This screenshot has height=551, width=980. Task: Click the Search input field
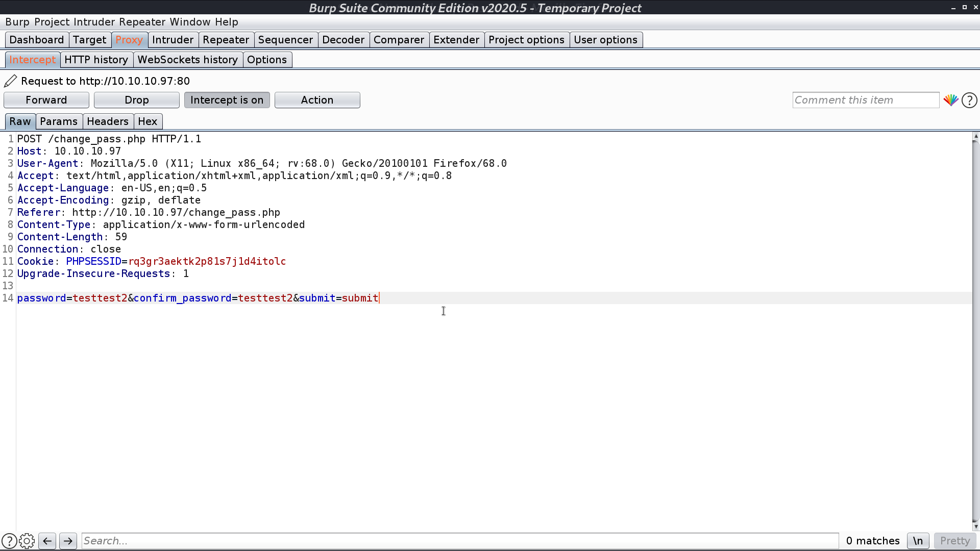(460, 541)
